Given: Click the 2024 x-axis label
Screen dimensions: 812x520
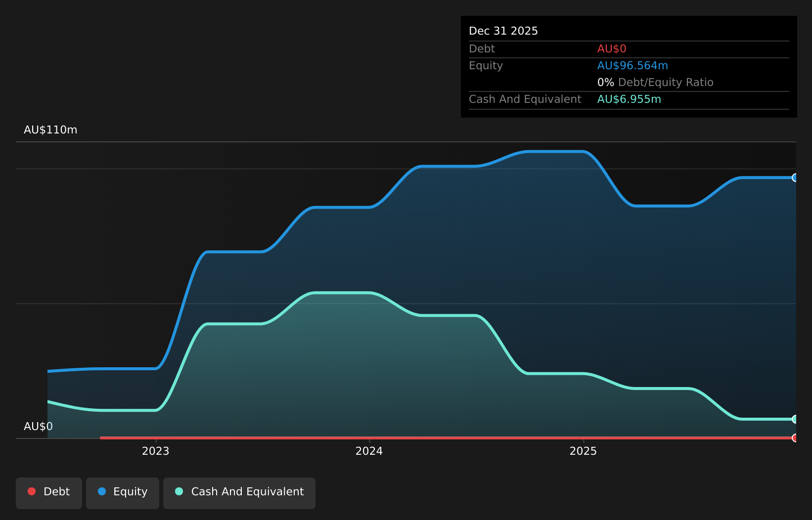Looking at the screenshot, I should [369, 451].
